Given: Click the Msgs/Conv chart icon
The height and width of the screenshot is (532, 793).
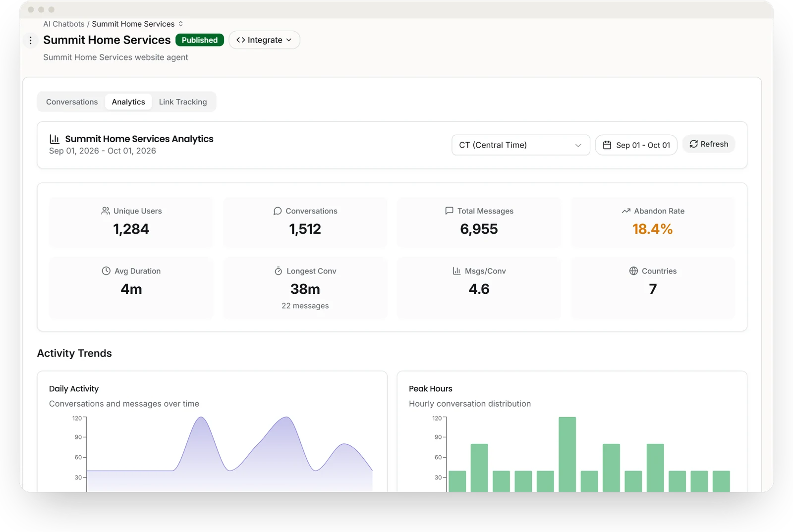Looking at the screenshot, I should (x=456, y=271).
